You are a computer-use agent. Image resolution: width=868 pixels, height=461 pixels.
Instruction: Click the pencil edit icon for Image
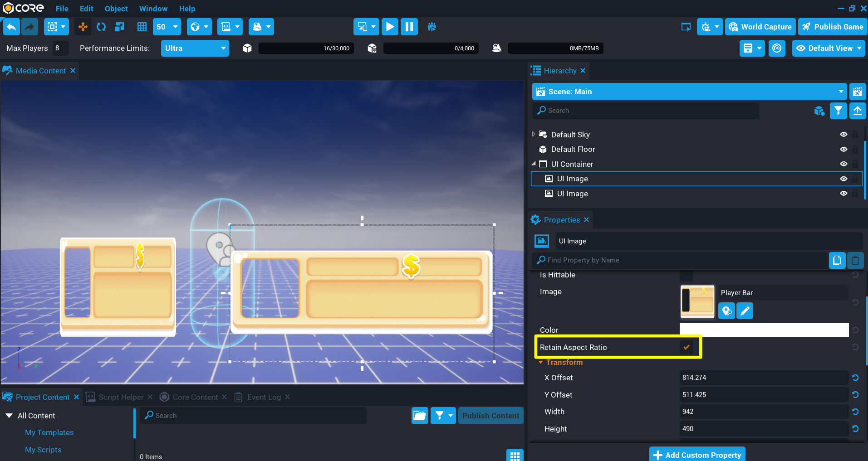point(745,311)
